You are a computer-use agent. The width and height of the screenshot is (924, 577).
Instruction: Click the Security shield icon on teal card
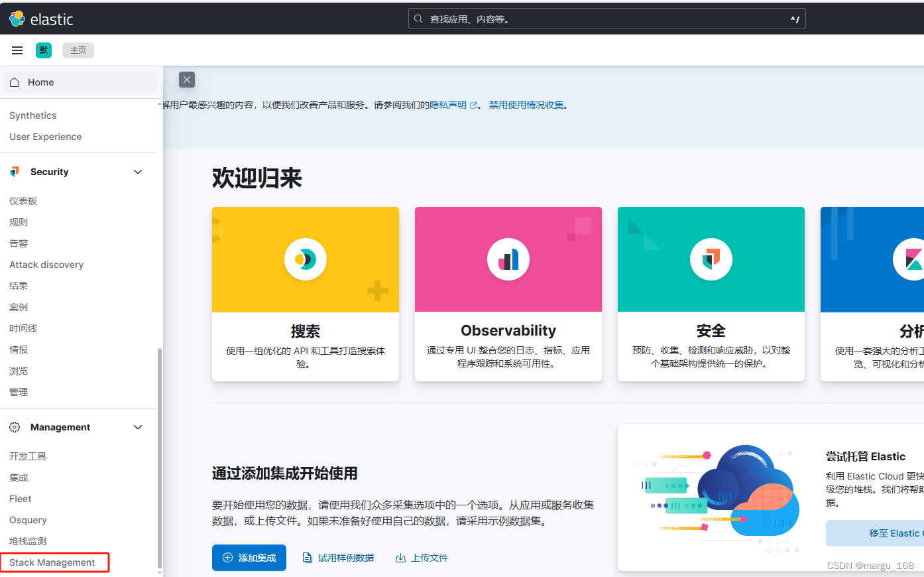click(x=711, y=259)
